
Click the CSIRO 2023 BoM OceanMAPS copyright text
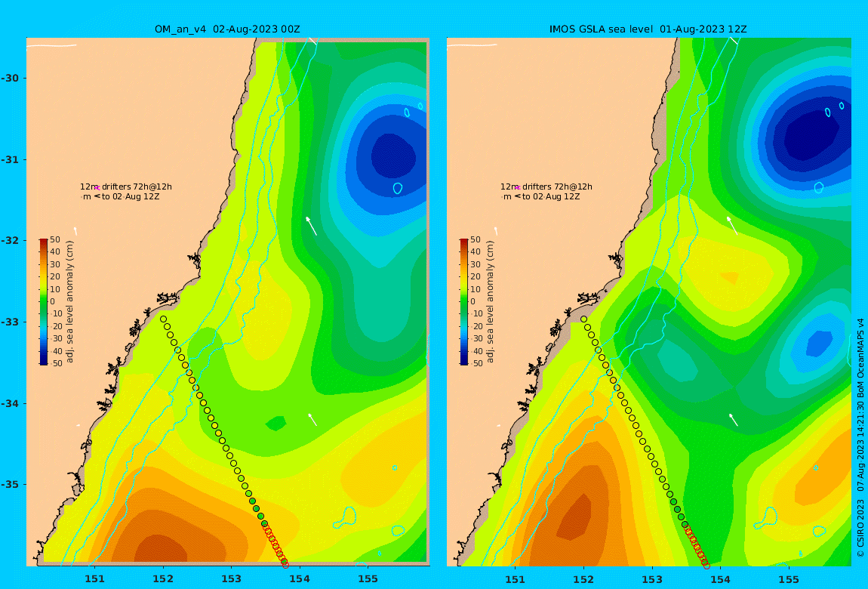[860, 437]
